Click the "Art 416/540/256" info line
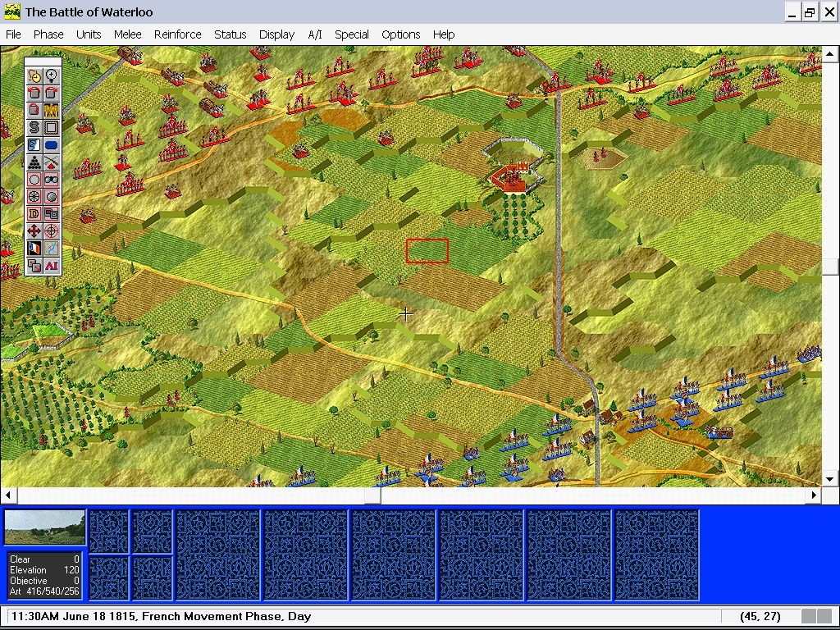This screenshot has height=630, width=840. 44,591
